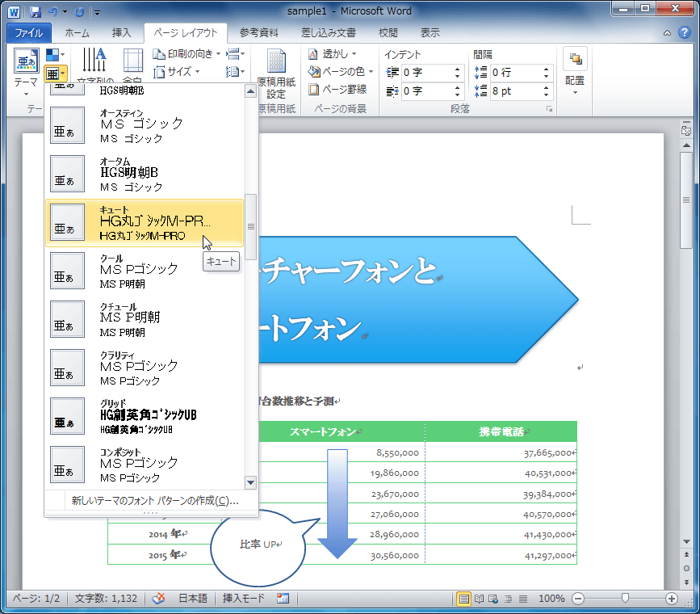Image resolution: width=700 pixels, height=614 pixels.
Task: Select the オータム font theme
Action: pos(145,174)
